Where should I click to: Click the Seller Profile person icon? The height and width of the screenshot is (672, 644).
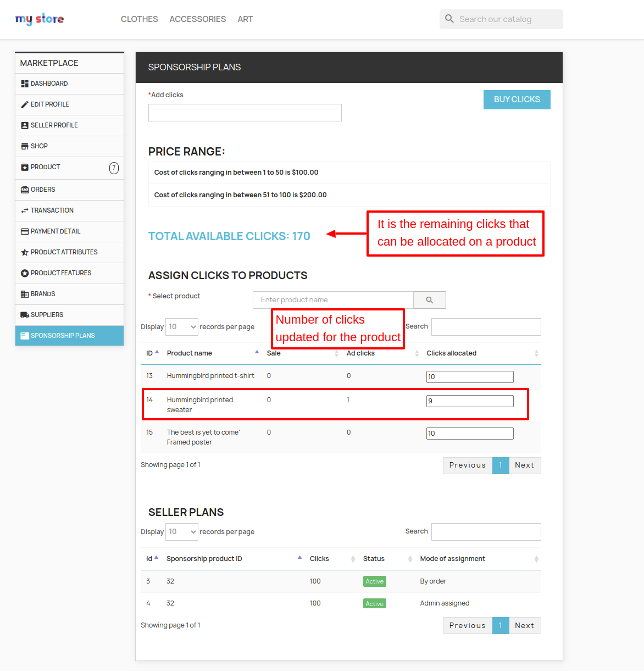tap(25, 125)
